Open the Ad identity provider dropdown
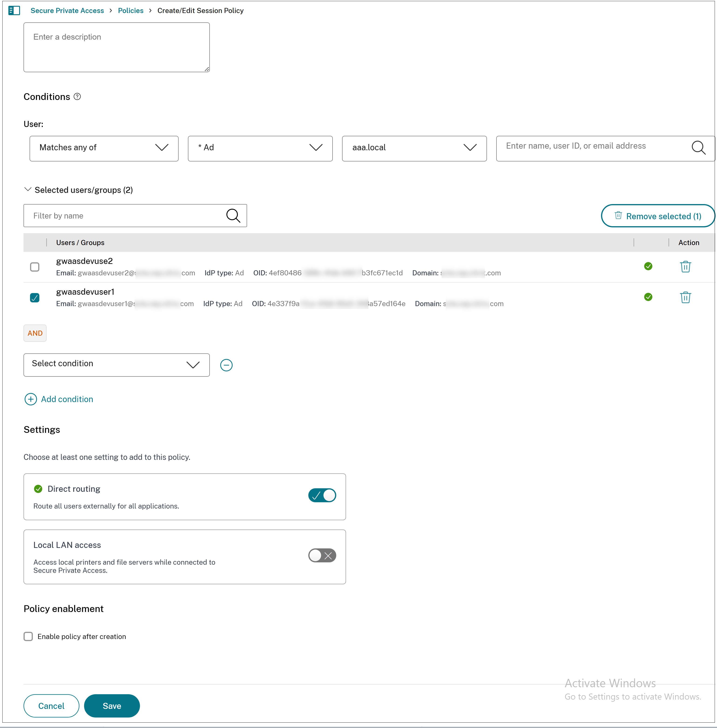 click(260, 148)
